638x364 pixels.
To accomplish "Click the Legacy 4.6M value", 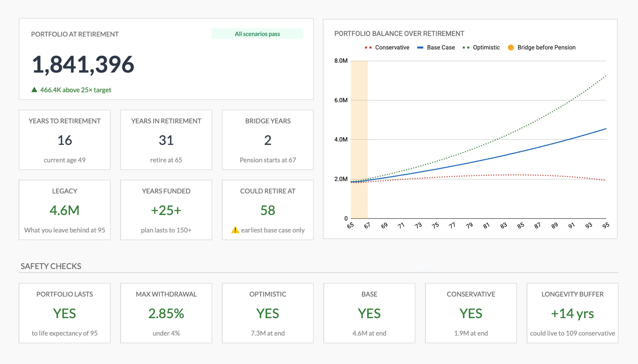I will (64, 210).
